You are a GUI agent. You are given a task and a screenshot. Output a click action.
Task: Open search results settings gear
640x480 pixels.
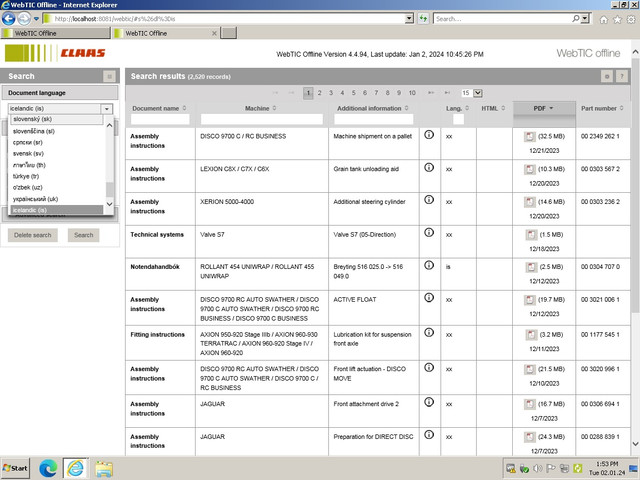coord(607,76)
